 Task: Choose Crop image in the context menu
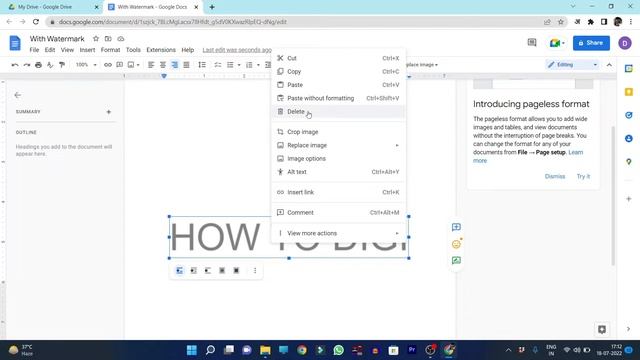pos(338,132)
